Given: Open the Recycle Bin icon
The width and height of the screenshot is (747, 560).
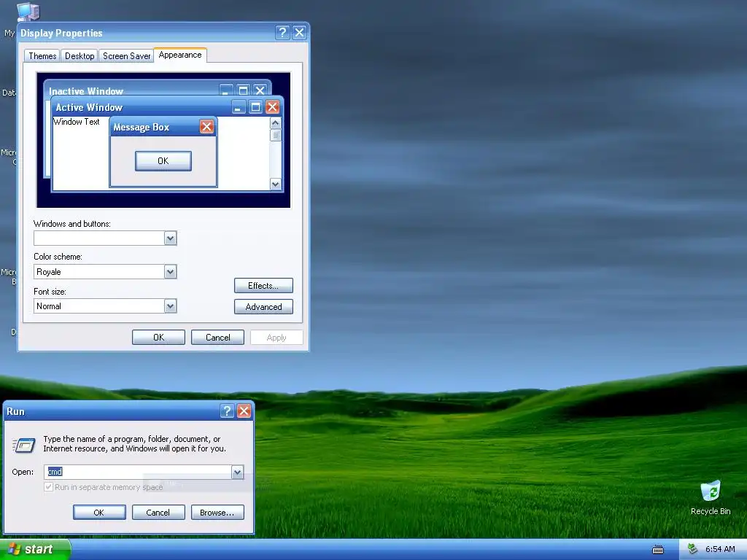Looking at the screenshot, I should (x=711, y=497).
